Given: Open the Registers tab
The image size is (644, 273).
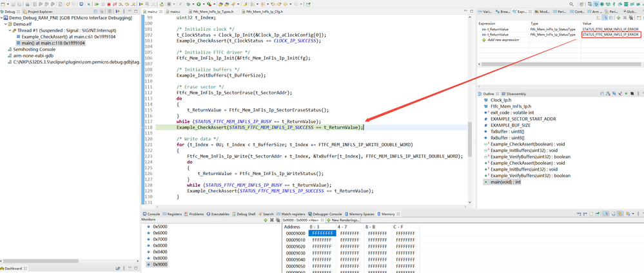Looking at the screenshot, I should click(x=172, y=214).
